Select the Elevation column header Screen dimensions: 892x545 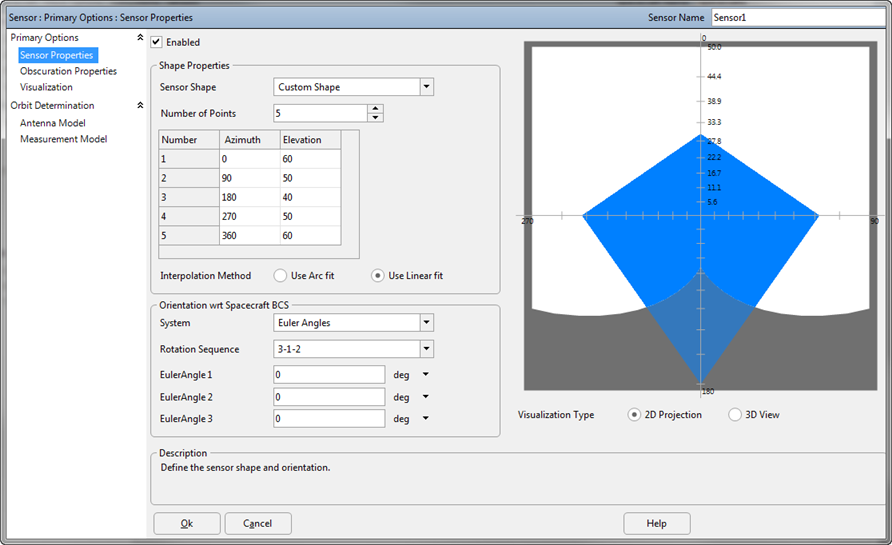(x=311, y=140)
